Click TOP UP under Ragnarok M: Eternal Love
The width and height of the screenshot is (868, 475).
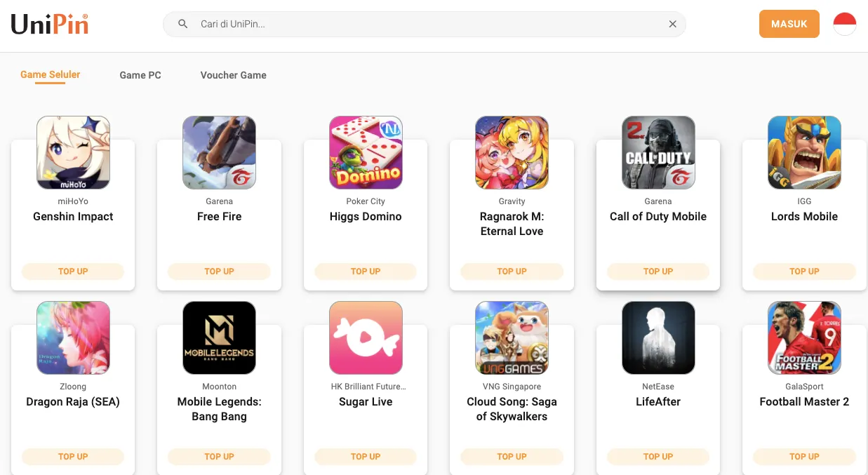512,272
